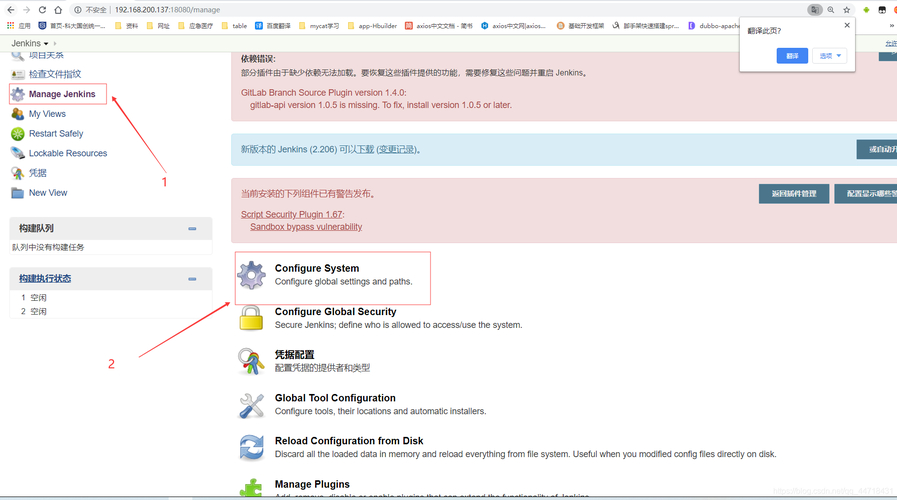
Task: Open the 检查文件指纹 sidebar link
Action: click(55, 74)
